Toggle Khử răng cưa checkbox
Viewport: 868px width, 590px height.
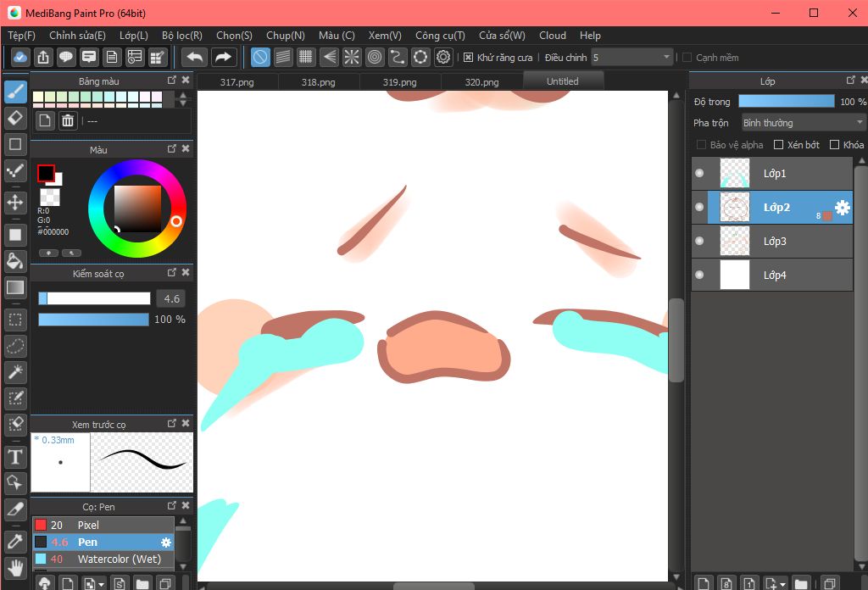(468, 58)
